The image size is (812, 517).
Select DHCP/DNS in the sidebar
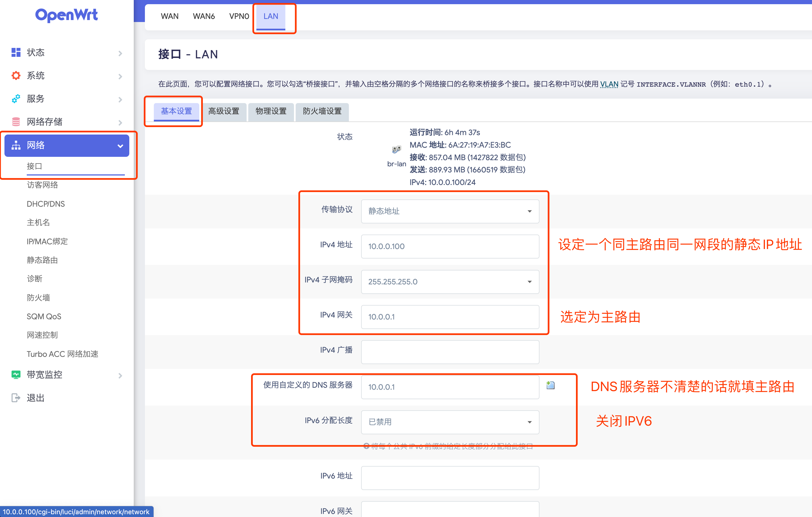[46, 204]
